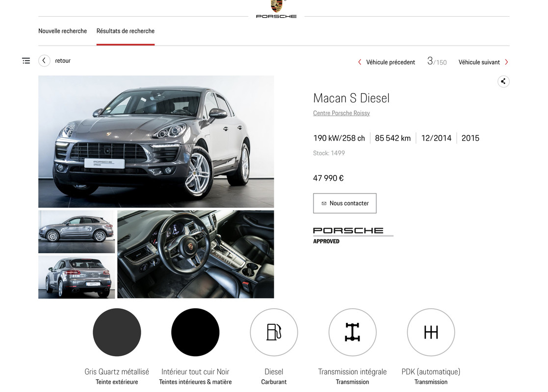Click the envelope icon in Nous contacter
This screenshot has width=548, height=392.
[324, 203]
